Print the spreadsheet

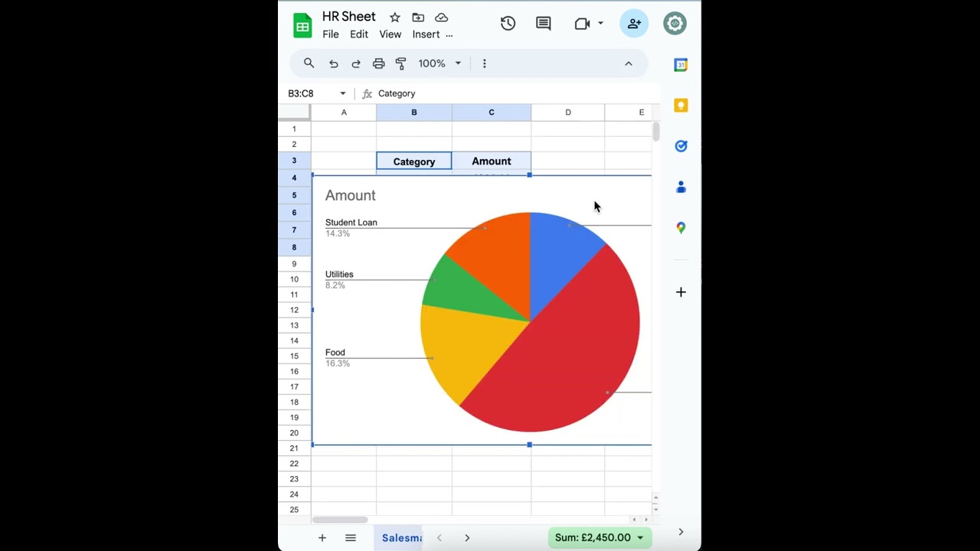(378, 64)
